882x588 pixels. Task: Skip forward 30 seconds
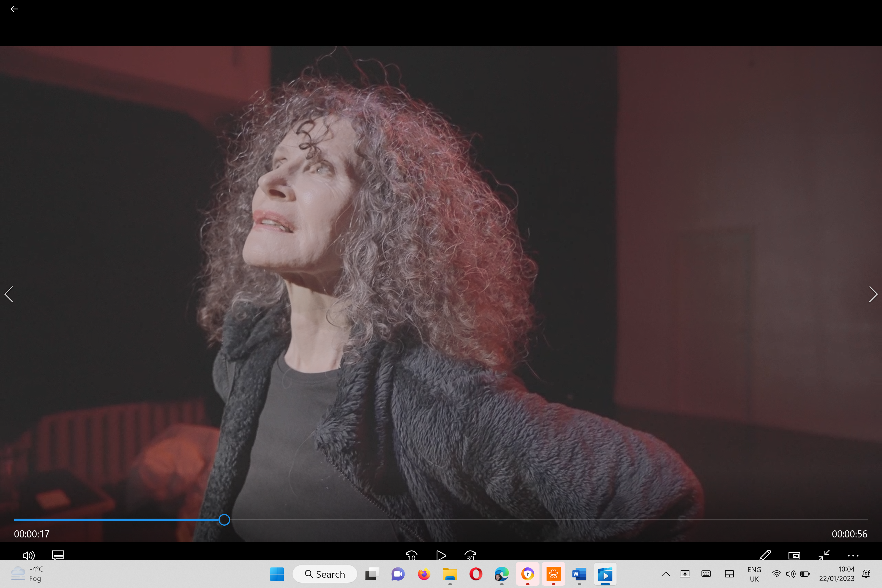pos(470,555)
